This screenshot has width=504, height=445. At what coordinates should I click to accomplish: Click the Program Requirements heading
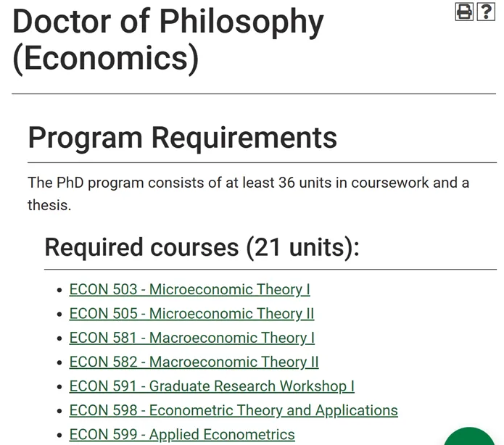pyautogui.click(x=183, y=138)
